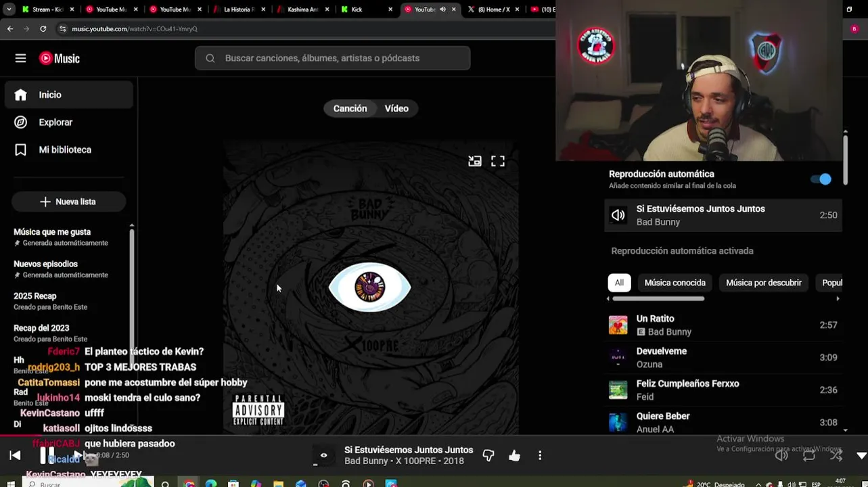Click the Bad Bunny artist link in player bar
868x487 pixels.
coord(367,461)
